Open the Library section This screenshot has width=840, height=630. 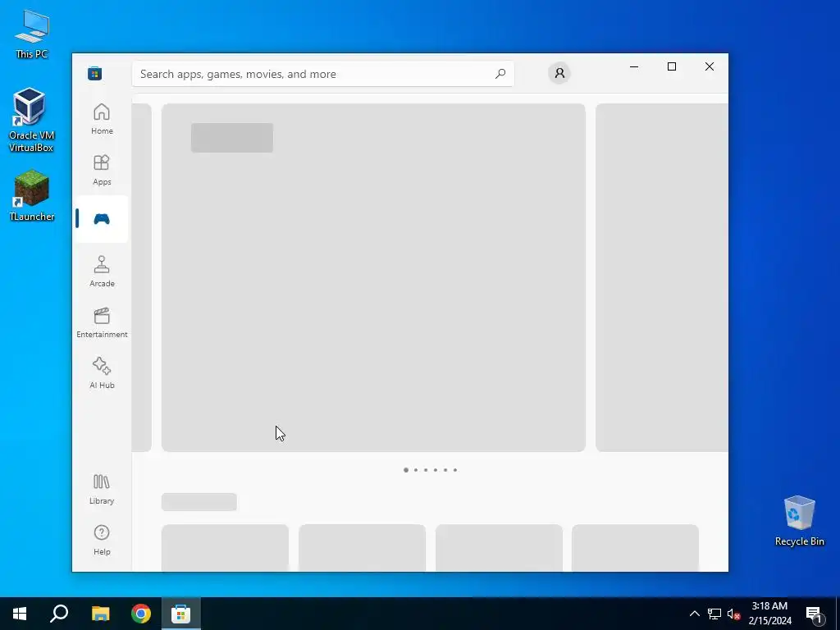(x=102, y=489)
